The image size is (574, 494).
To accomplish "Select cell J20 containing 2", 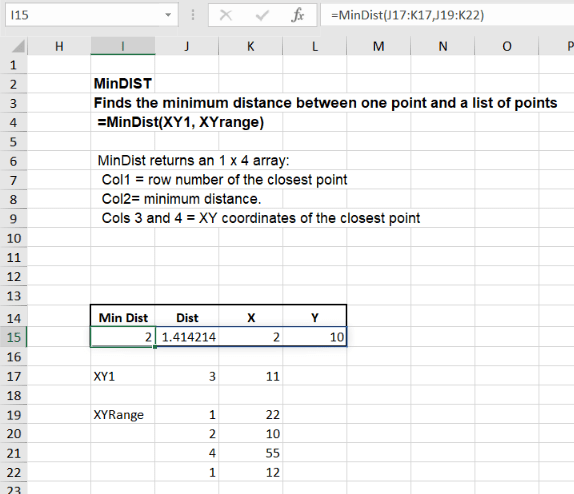I will [x=187, y=434].
